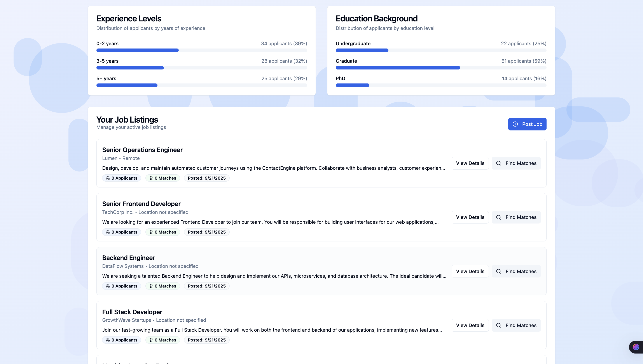643x364 pixels.
Task: View details for Senior Frontend Developer
Action: pyautogui.click(x=470, y=217)
